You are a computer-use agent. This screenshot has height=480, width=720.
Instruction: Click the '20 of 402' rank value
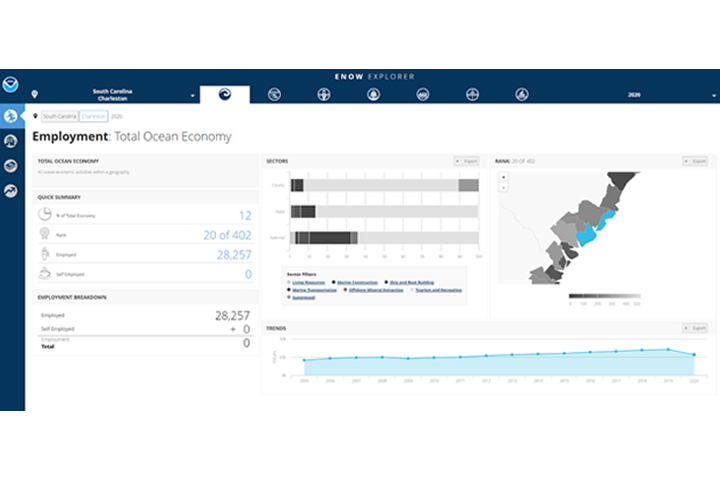click(x=227, y=235)
